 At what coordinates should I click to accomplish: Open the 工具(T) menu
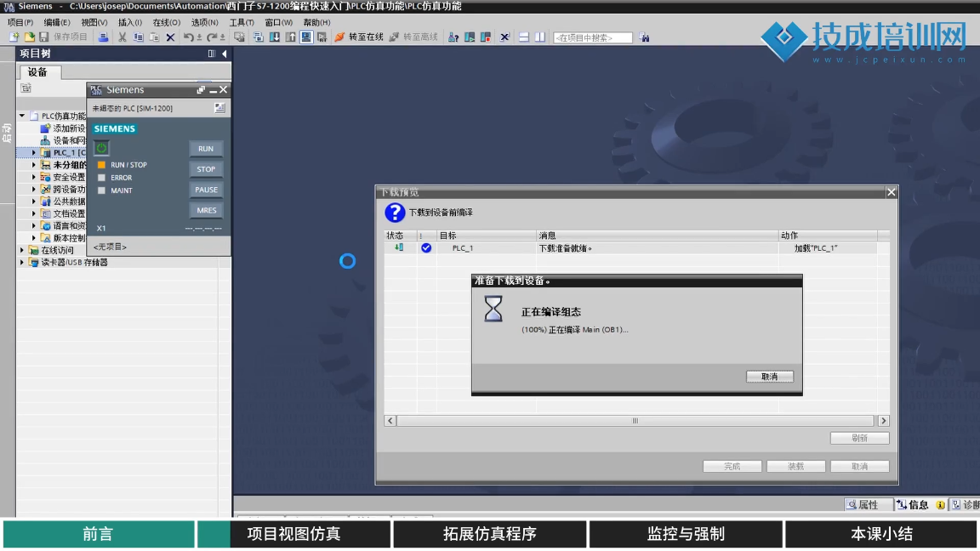pos(242,22)
